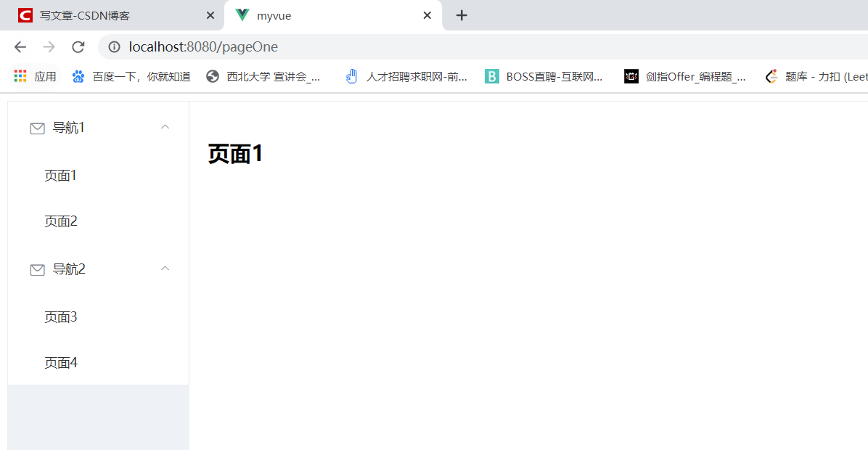Click the 导航1 menu title
This screenshot has width=868, height=450.
tap(99, 128)
